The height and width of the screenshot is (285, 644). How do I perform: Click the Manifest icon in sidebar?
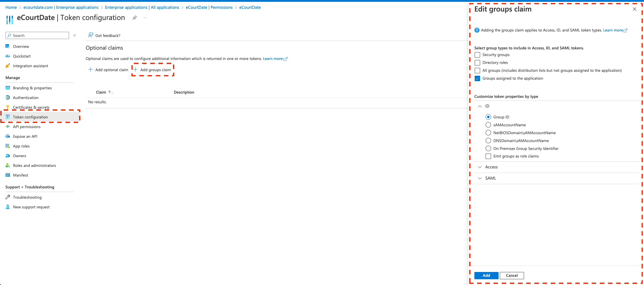click(x=8, y=175)
